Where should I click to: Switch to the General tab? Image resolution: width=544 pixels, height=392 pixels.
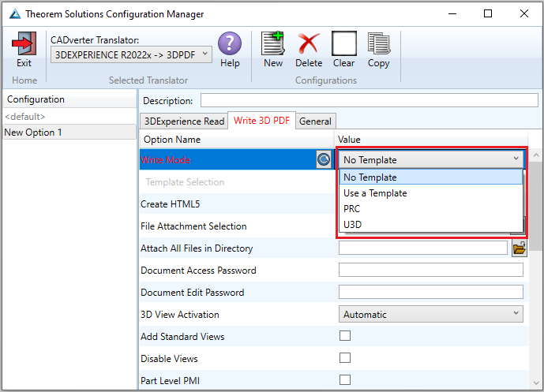[315, 121]
